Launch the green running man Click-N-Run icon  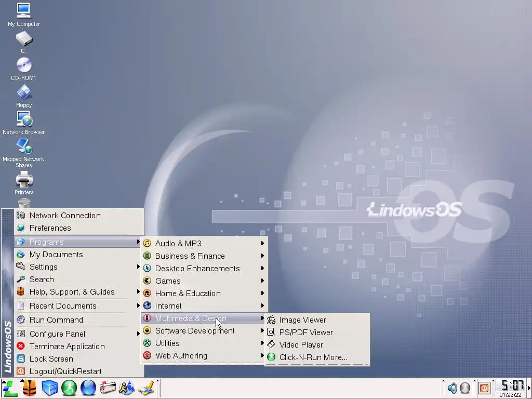pyautogui.click(x=69, y=388)
